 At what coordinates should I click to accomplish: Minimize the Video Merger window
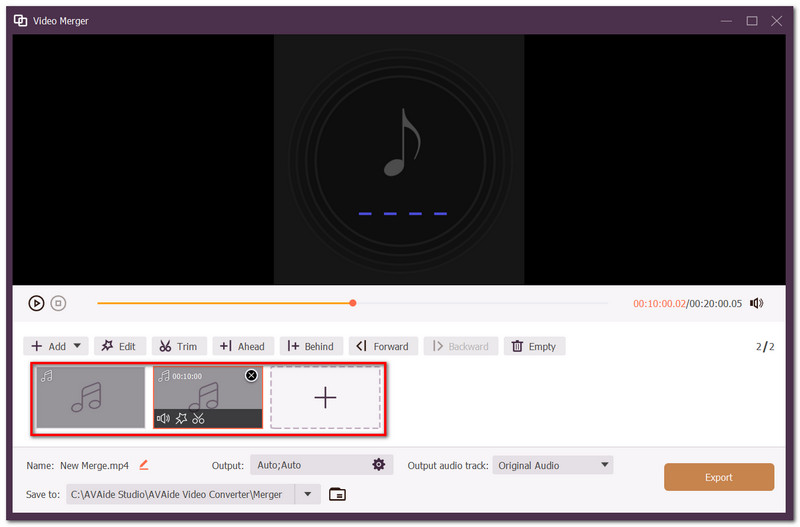pyautogui.click(x=727, y=20)
